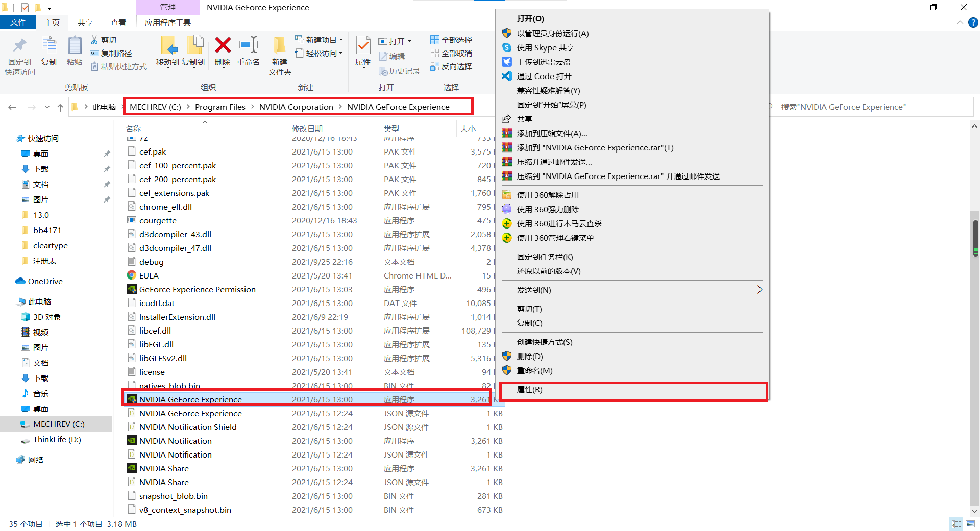980x531 pixels.
Task: Expand the 发送到(N) submenu chevron
Action: tap(759, 289)
